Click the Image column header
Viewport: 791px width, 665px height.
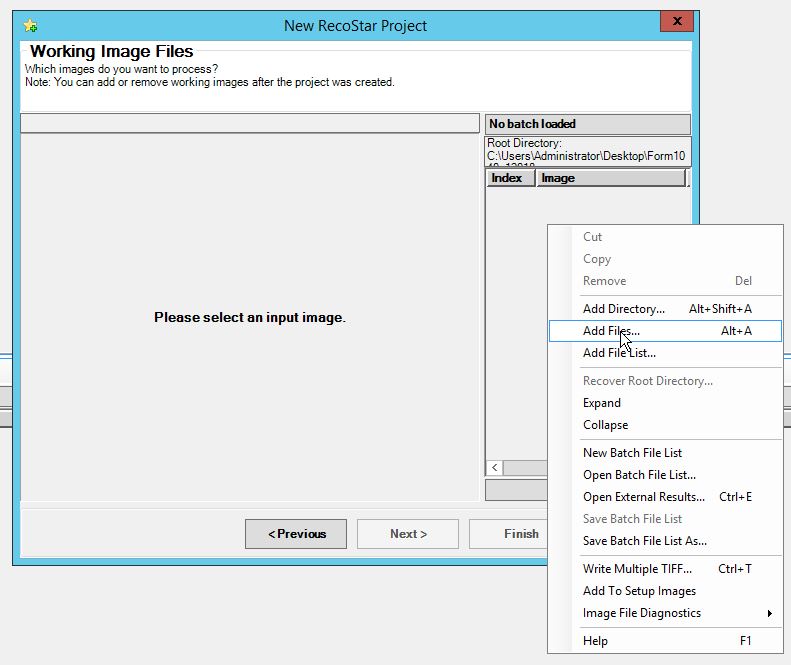pos(610,178)
